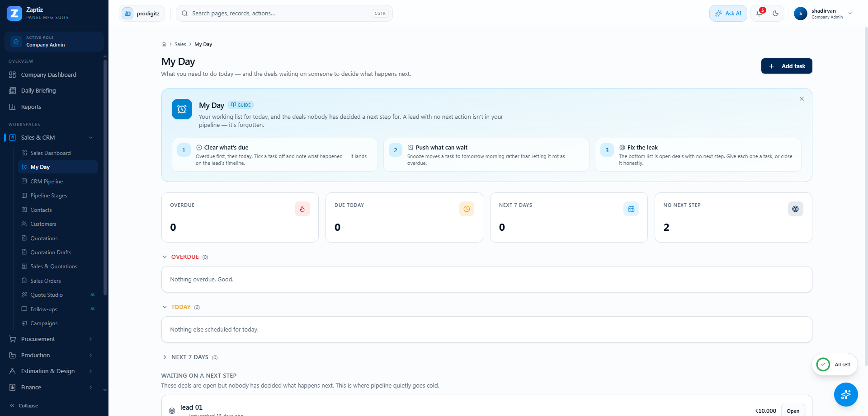Open Campaigns page
This screenshot has height=416, width=868.
tap(58, 323)
